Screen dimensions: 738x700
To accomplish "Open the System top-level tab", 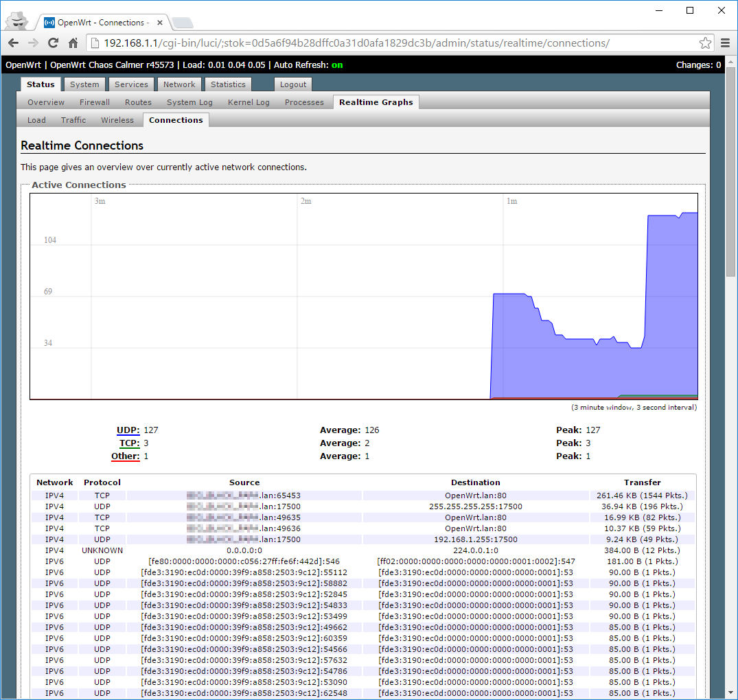I will 84,84.
